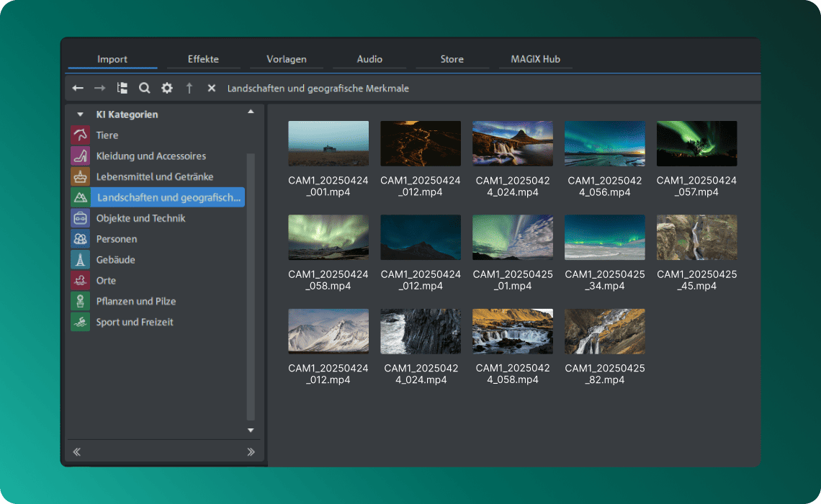This screenshot has width=821, height=504.
Task: Go forward with the right arrow icon
Action: (99, 88)
